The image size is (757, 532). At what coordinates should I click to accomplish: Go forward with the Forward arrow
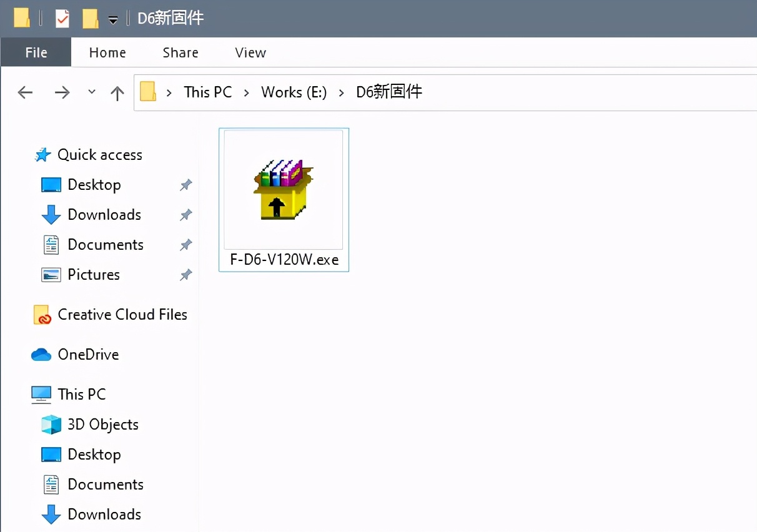(62, 92)
